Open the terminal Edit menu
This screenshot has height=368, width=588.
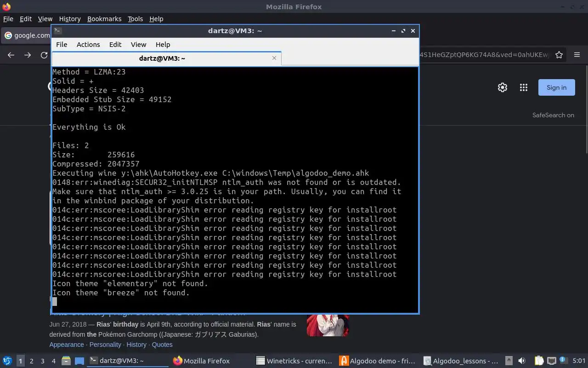point(115,45)
